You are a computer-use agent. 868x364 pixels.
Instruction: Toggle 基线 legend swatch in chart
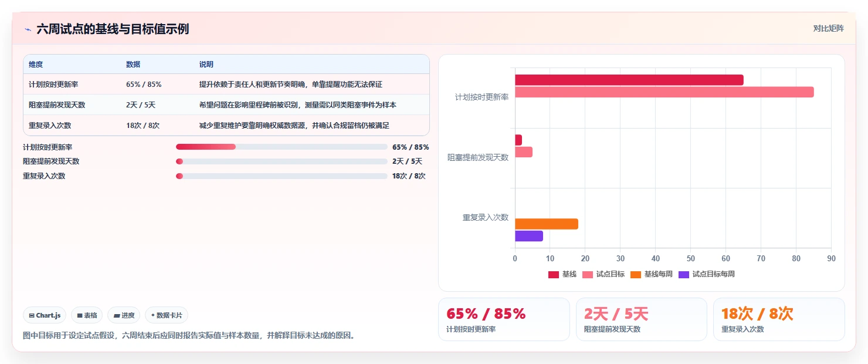[x=554, y=274]
